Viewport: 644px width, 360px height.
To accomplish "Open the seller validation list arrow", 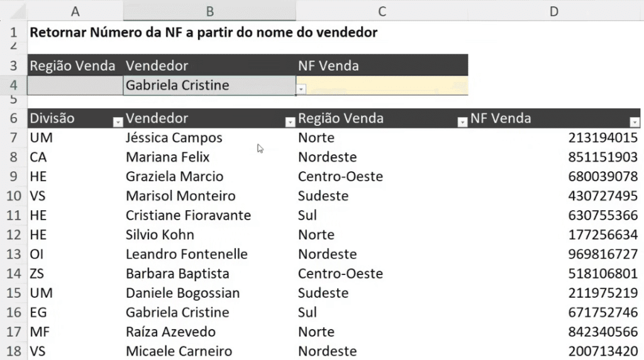I will (301, 90).
